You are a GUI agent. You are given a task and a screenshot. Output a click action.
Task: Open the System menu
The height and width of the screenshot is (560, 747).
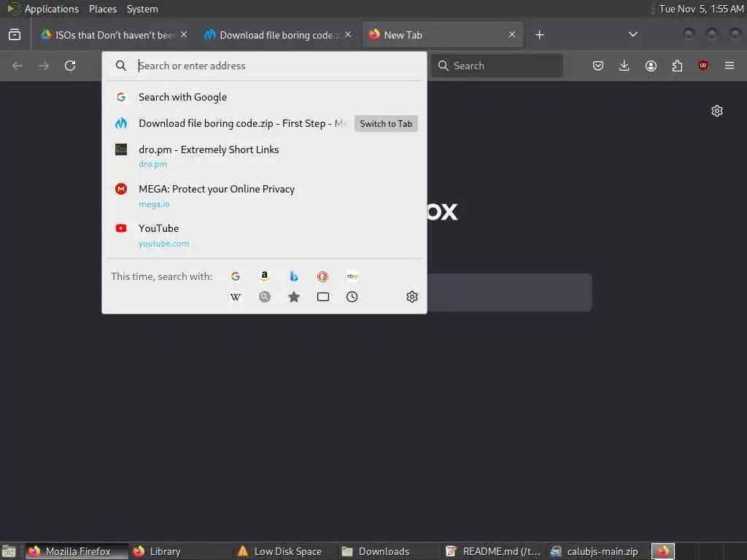point(142,9)
